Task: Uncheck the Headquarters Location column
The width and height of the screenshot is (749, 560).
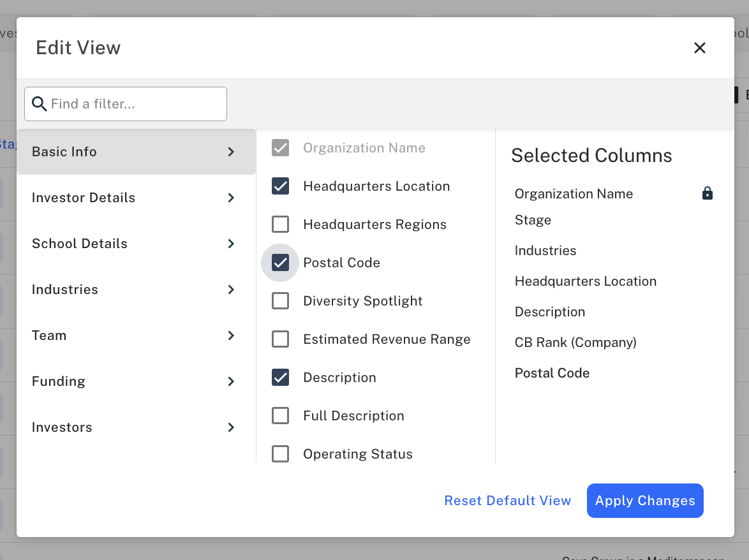Action: pyautogui.click(x=280, y=186)
